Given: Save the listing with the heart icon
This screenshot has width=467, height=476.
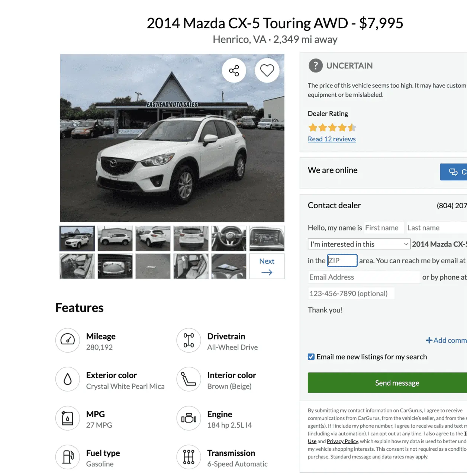Looking at the screenshot, I should coord(267,70).
